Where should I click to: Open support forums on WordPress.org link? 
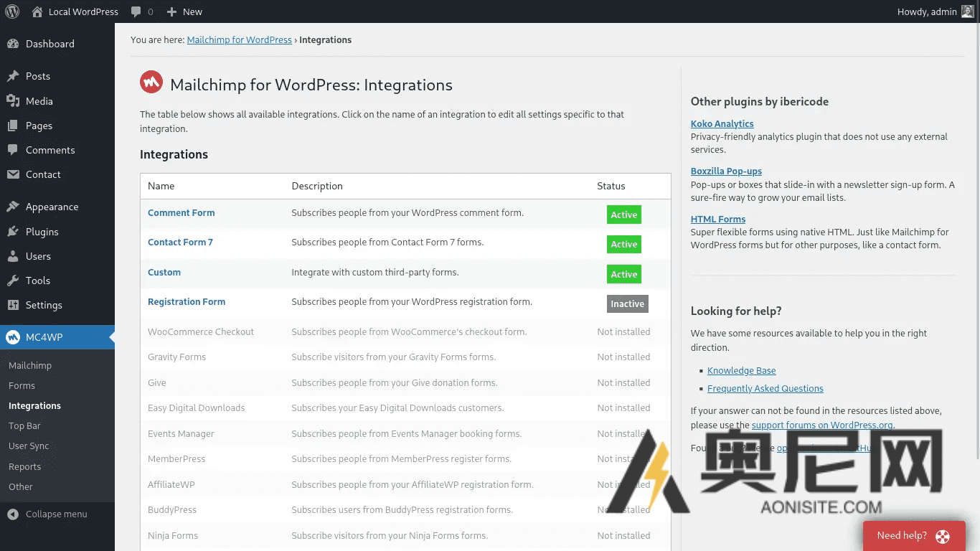pos(822,425)
